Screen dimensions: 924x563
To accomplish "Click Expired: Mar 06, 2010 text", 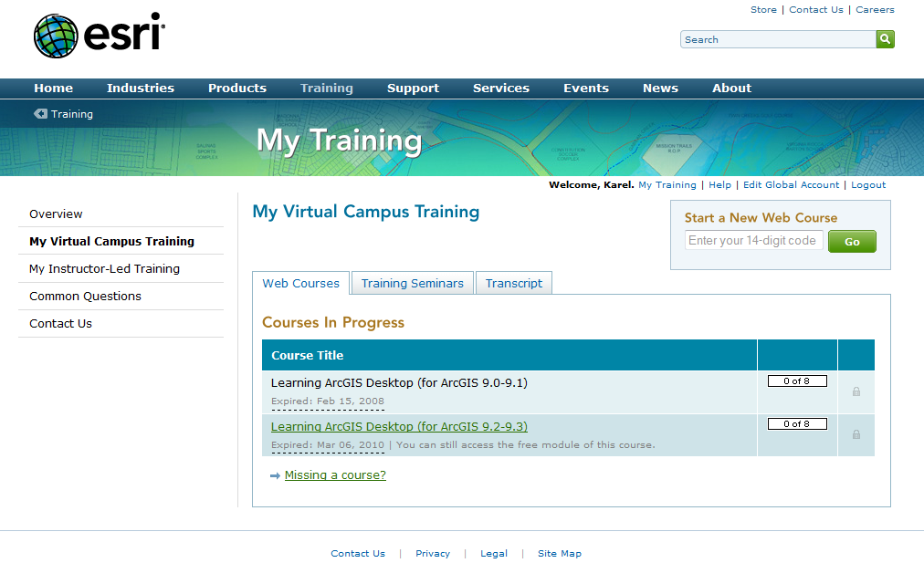I will click(328, 444).
